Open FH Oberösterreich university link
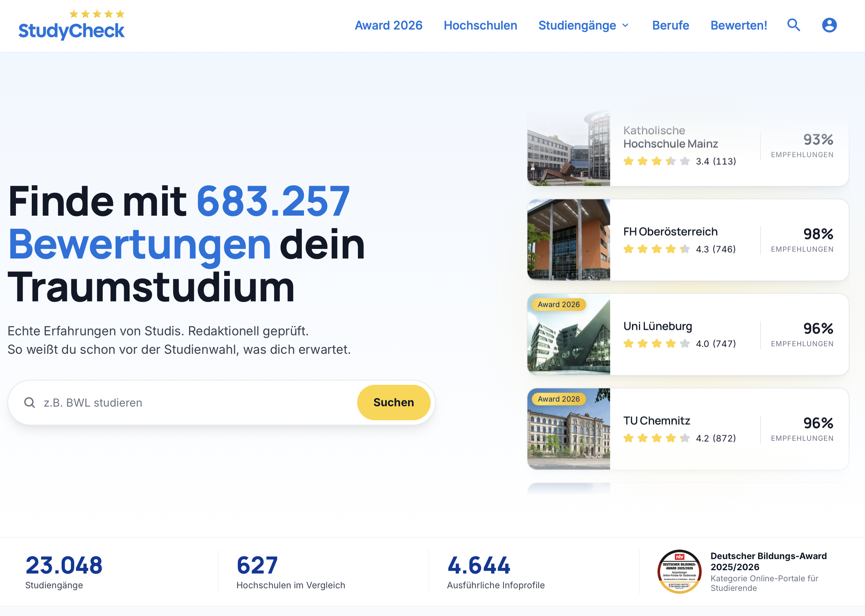Viewport: 865px width, 616px height. point(670,232)
